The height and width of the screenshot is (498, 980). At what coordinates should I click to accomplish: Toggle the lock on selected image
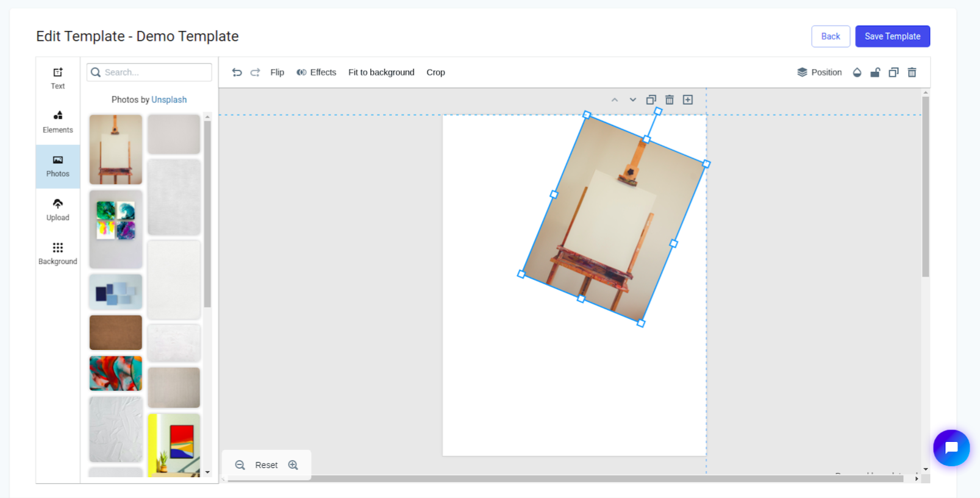point(875,72)
